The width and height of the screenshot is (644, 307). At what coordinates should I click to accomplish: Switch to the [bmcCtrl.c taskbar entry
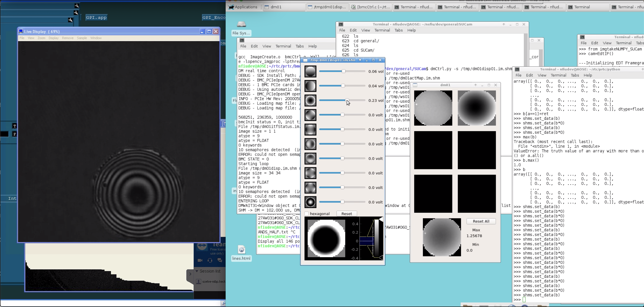coord(371,7)
